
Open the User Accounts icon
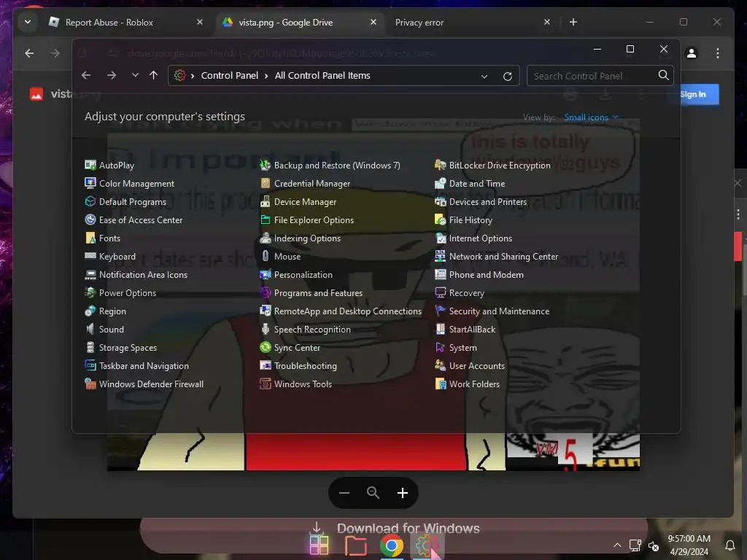coord(440,366)
